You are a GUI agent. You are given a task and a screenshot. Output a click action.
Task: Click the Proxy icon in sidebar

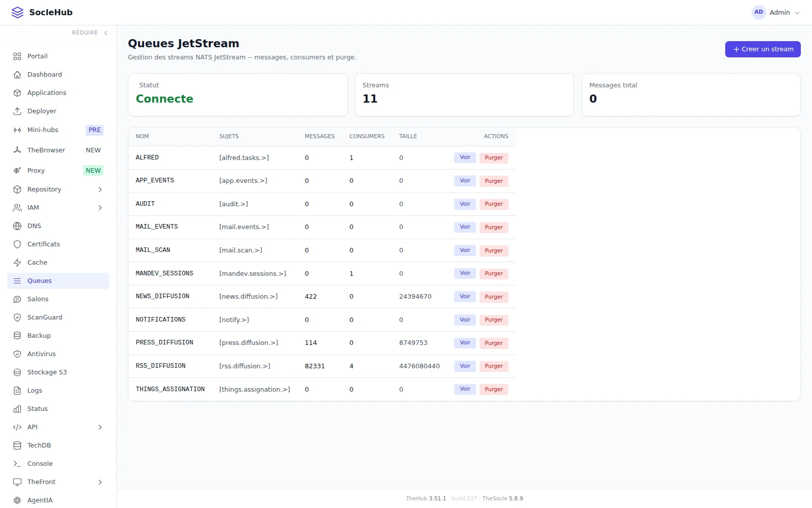coord(17,171)
